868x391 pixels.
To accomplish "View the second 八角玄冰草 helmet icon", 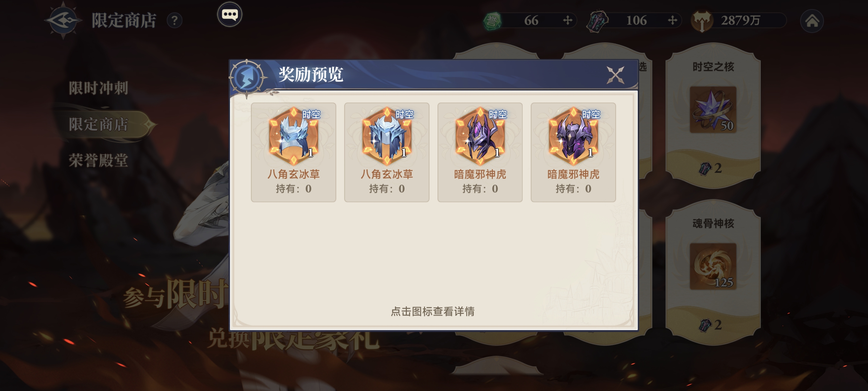I will tap(387, 136).
